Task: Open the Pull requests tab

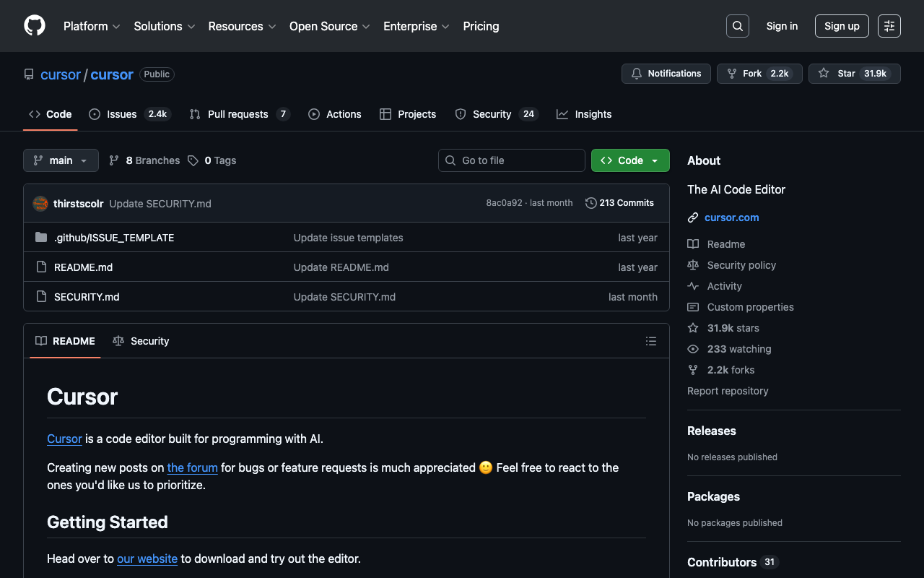Action: (237, 114)
